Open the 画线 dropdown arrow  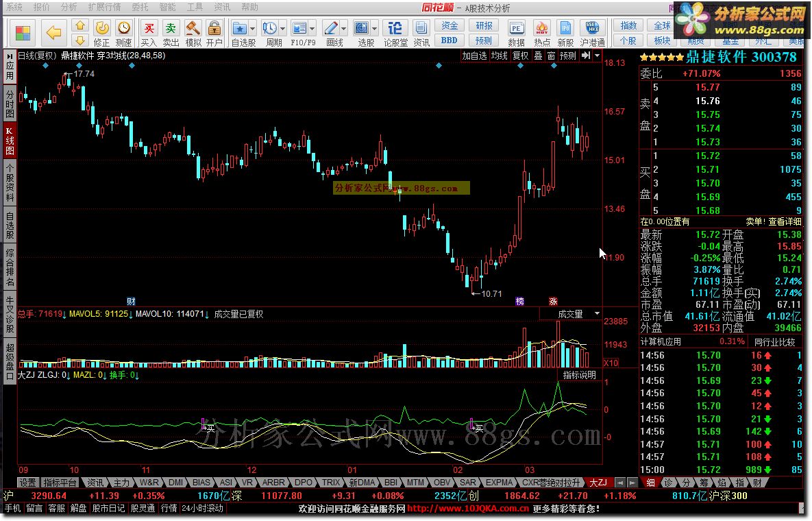click(344, 29)
